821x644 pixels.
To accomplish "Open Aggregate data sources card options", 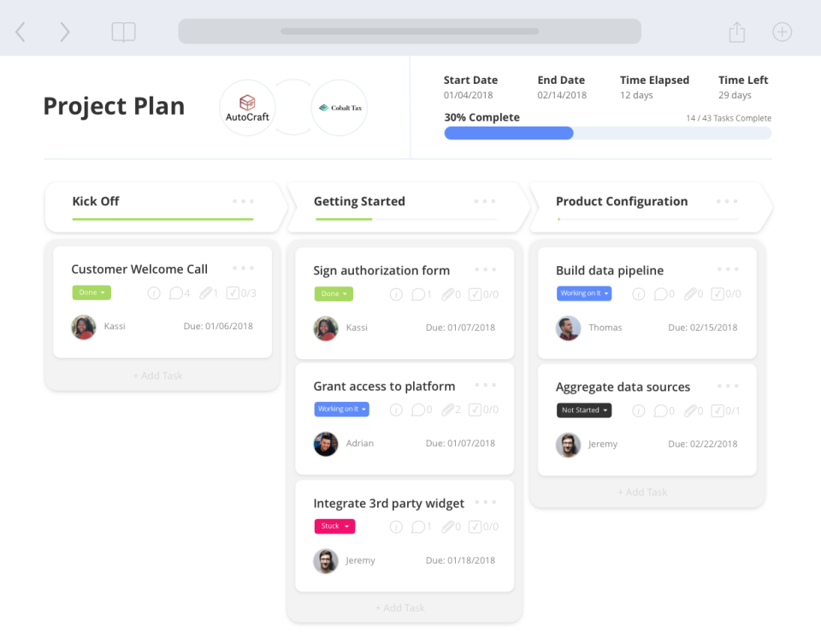I will click(x=729, y=386).
